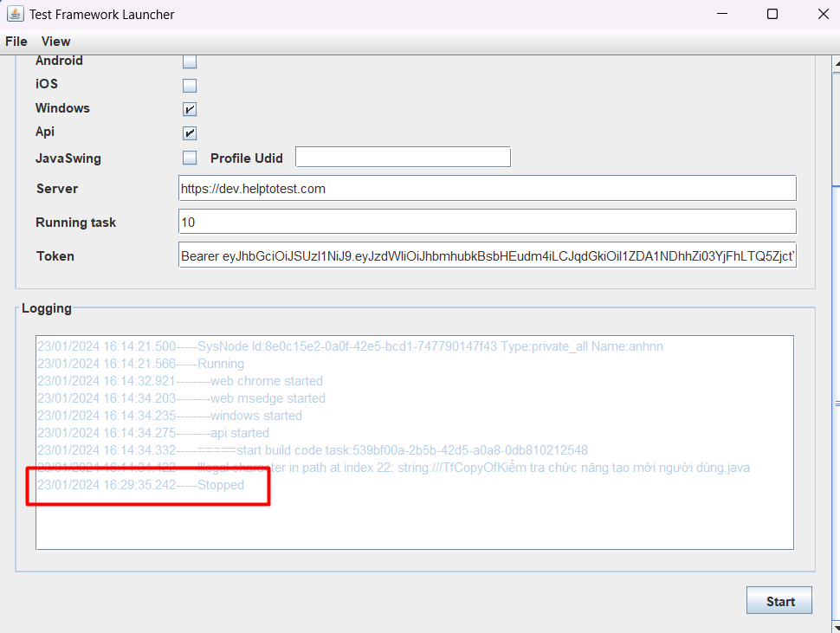Open the View menu
The image size is (840, 633).
coord(55,42)
